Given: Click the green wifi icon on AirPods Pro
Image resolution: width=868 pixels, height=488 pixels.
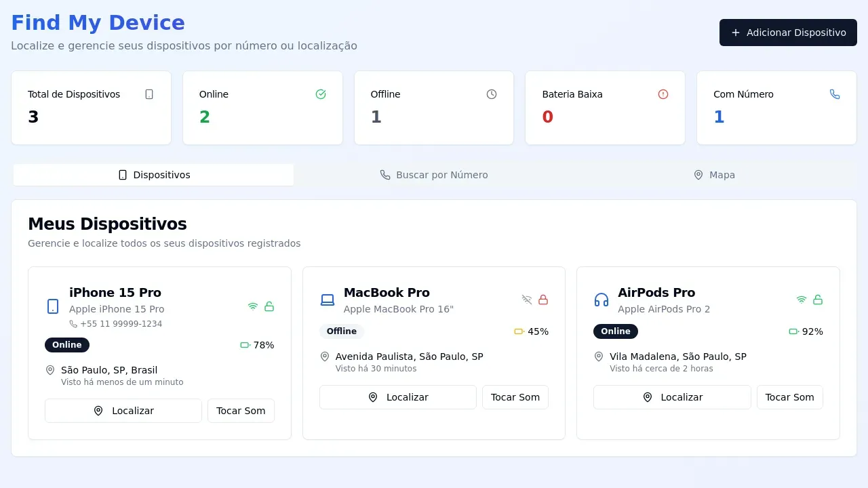Looking at the screenshot, I should (x=801, y=300).
